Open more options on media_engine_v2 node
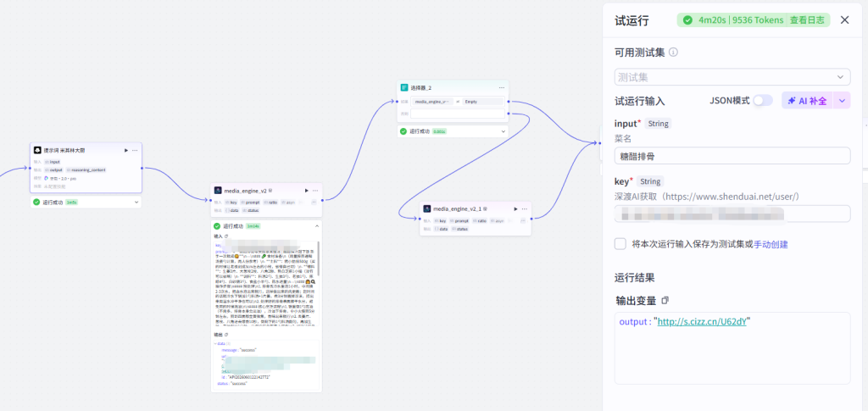Image resolution: width=868 pixels, height=411 pixels. coord(315,191)
